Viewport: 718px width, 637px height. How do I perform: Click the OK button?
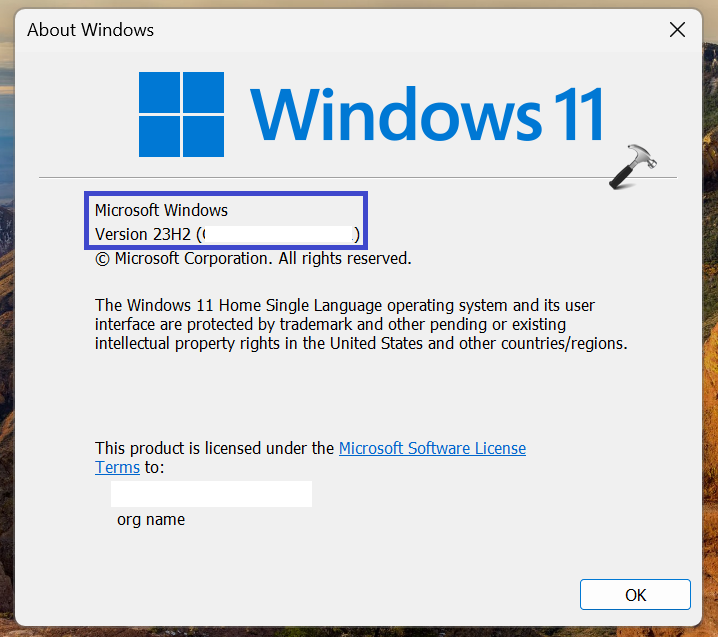635,594
